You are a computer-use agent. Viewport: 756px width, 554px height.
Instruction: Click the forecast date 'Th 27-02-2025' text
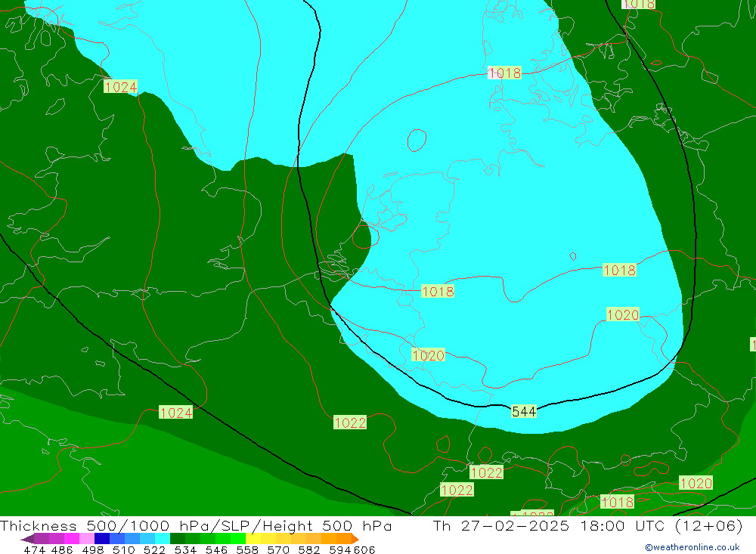[x=500, y=526]
